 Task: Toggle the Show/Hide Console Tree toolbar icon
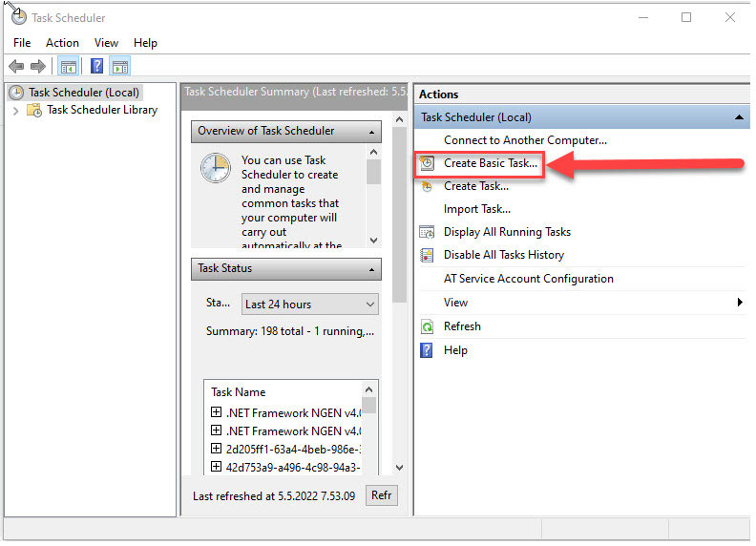coord(68,66)
